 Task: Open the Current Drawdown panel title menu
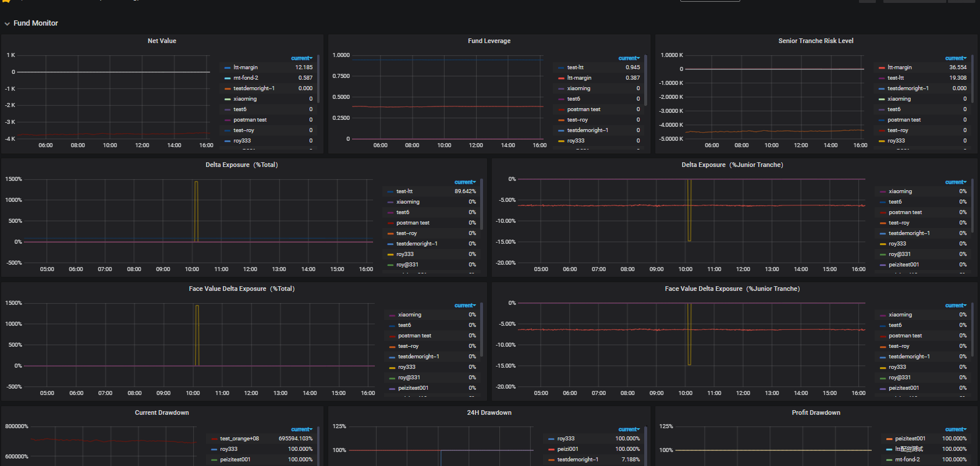click(162, 412)
